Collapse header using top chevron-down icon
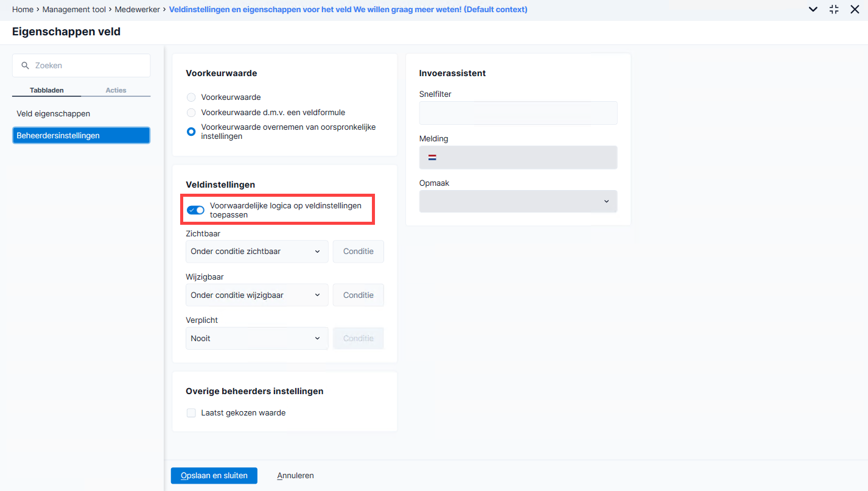The height and width of the screenshot is (491, 868). [813, 9]
